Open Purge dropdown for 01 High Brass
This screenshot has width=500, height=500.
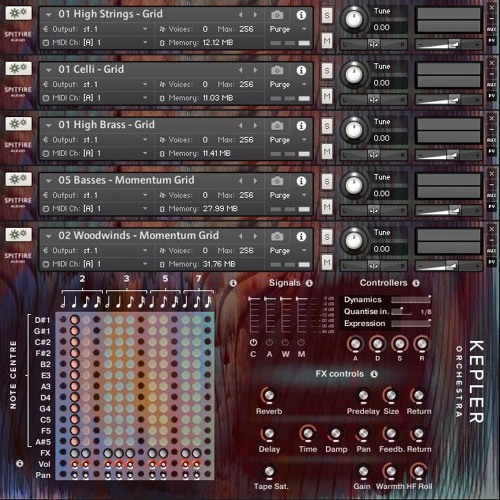(304, 140)
